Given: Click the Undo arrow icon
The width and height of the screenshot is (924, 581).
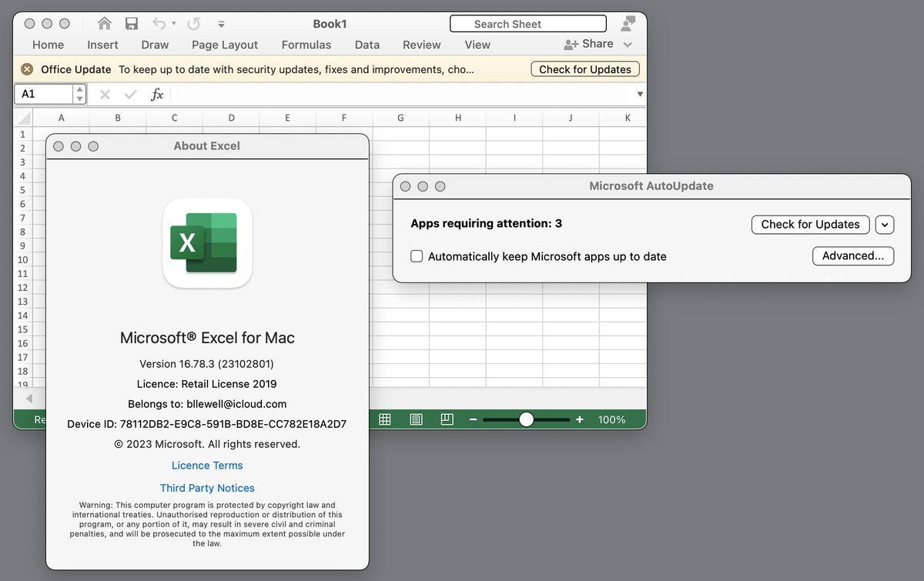Looking at the screenshot, I should click(x=159, y=24).
